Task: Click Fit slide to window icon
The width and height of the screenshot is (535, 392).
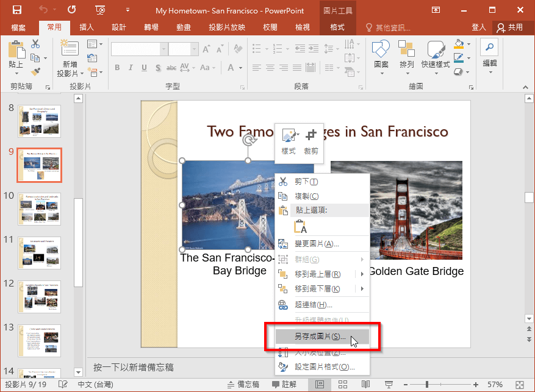Action: pyautogui.click(x=519, y=384)
